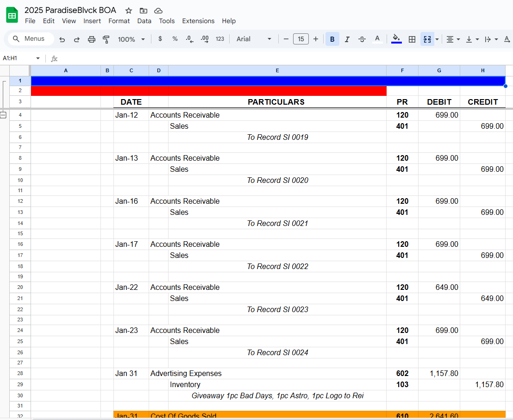Image resolution: width=513 pixels, height=420 pixels.
Task: Collapse the row group minus button
Action: click(x=3, y=115)
